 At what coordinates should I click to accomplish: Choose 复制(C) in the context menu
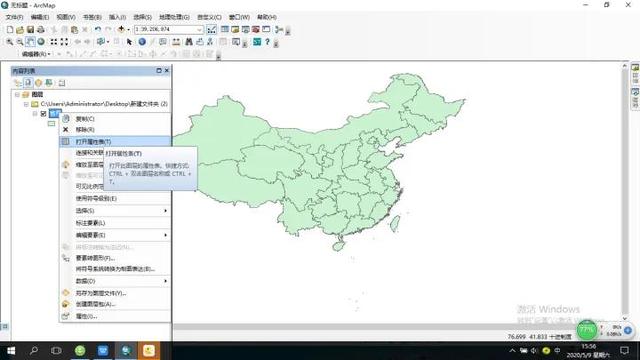(115, 119)
